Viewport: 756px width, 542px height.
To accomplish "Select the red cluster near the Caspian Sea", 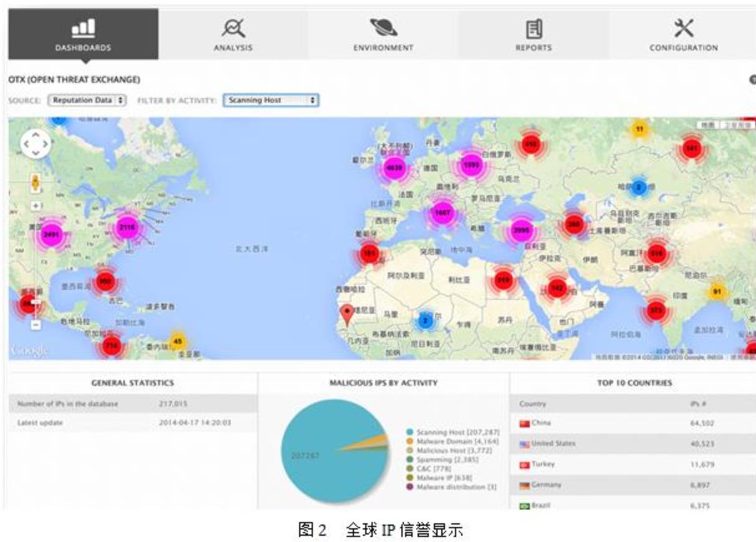I will click(574, 224).
